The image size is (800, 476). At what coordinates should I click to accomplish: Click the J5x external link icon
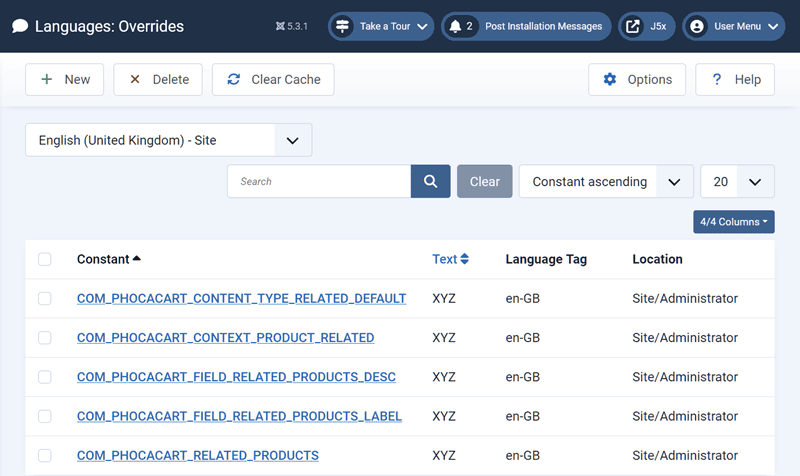pos(632,27)
